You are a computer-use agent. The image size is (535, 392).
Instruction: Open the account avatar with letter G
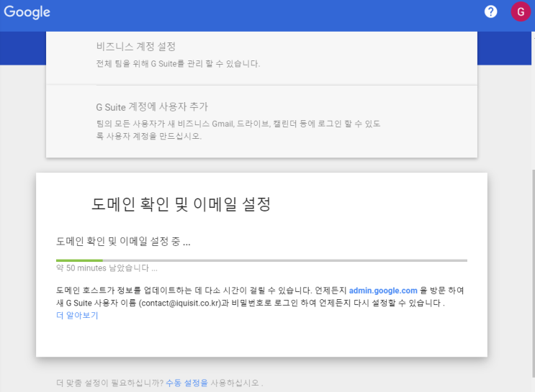coord(521,12)
